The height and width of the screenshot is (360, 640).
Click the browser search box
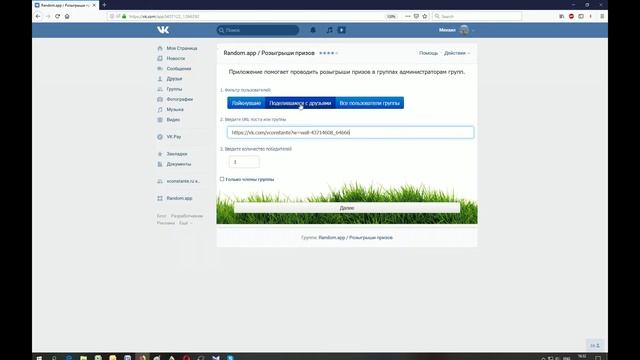[477, 16]
